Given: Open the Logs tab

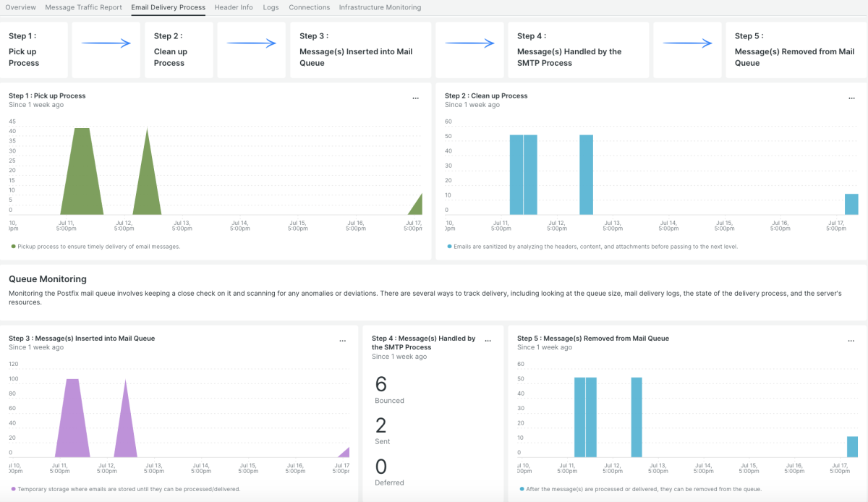Looking at the screenshot, I should (x=271, y=7).
